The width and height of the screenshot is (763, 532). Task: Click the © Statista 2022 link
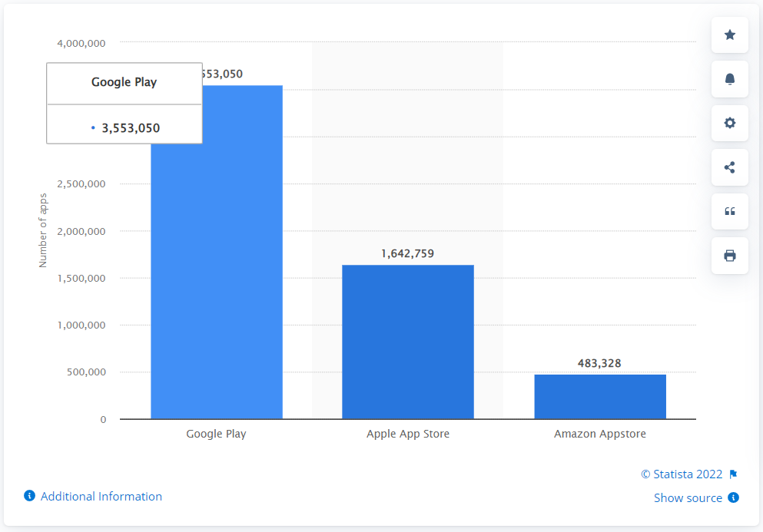tap(682, 474)
